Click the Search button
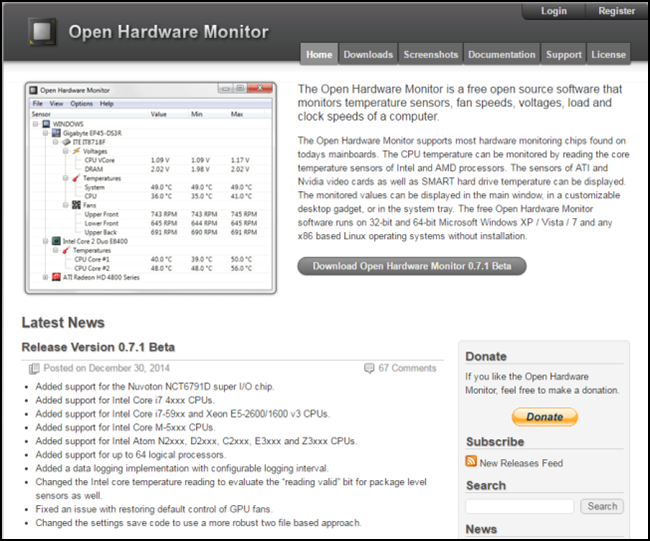Viewport: 650px width, 541px height. tap(602, 506)
